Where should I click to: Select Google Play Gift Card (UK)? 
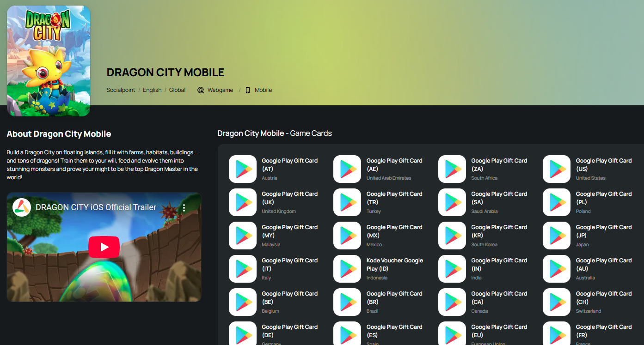point(289,198)
